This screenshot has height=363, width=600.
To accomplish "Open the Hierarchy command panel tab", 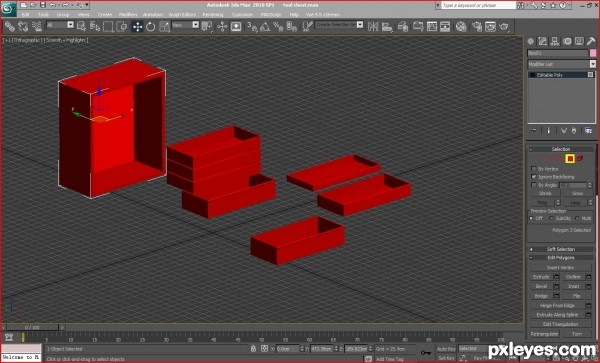I will point(555,41).
